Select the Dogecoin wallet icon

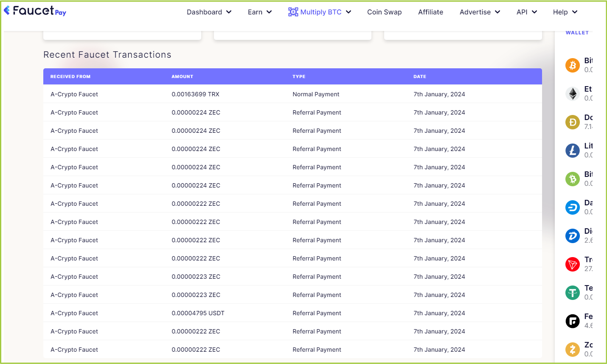573,122
